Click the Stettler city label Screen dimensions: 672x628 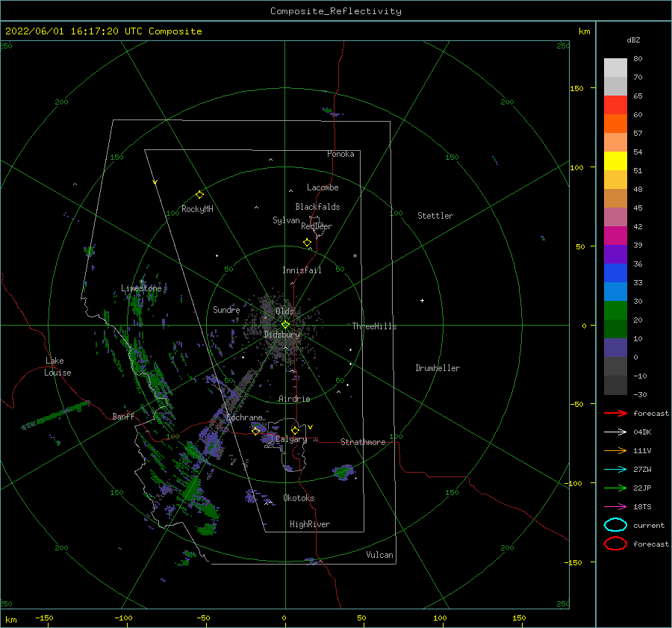(x=435, y=216)
